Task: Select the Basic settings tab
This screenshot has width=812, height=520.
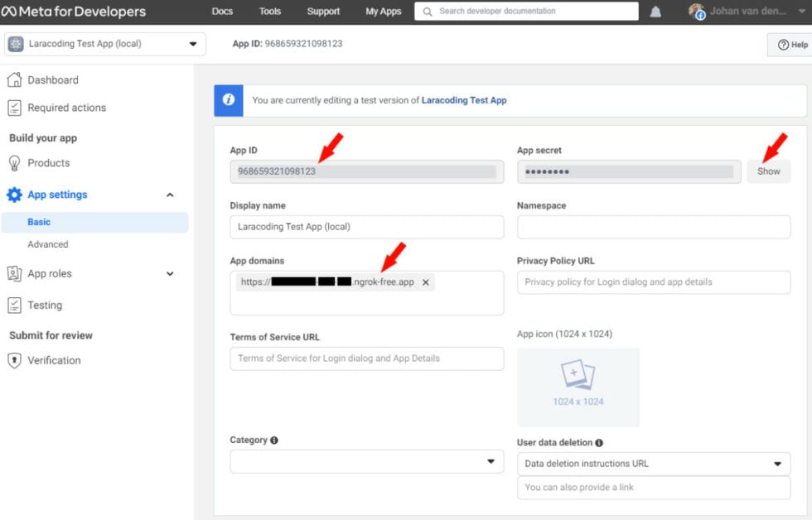Action: point(95,222)
